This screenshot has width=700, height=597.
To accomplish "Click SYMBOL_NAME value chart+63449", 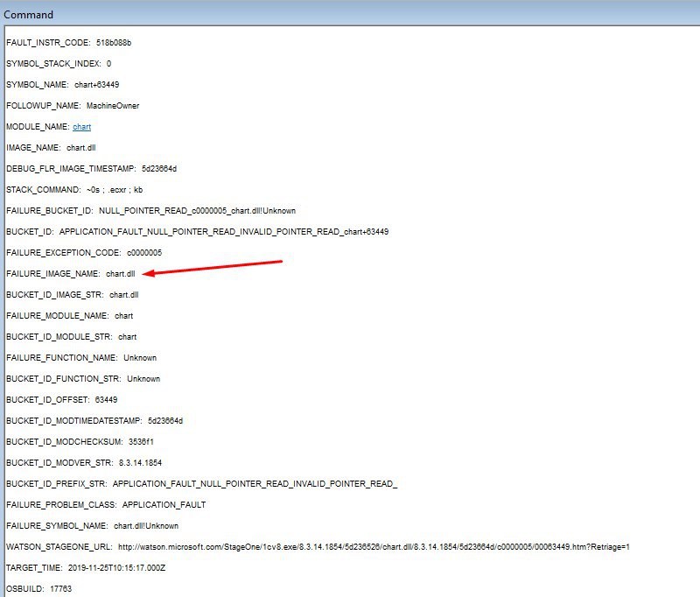I will 97,85.
